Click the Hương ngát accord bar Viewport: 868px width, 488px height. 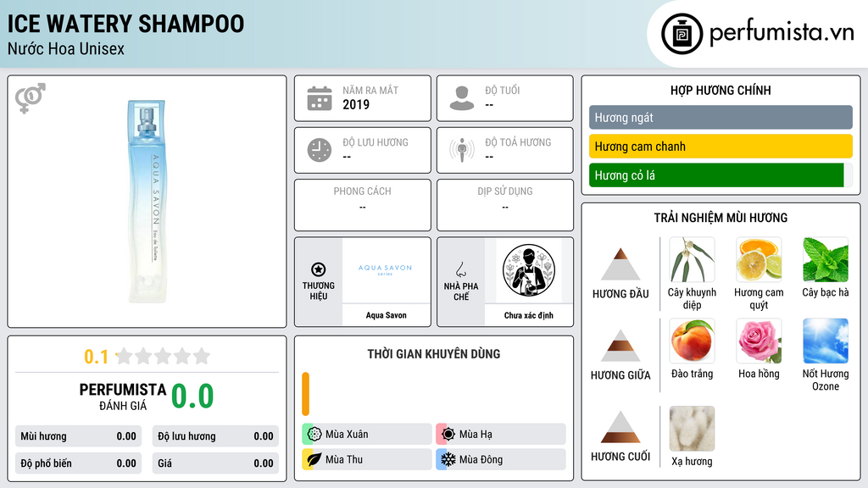point(721,117)
